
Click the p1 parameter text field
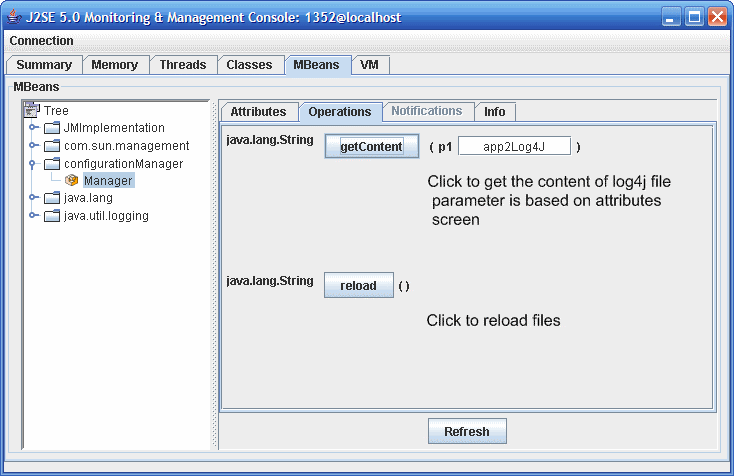click(x=514, y=147)
